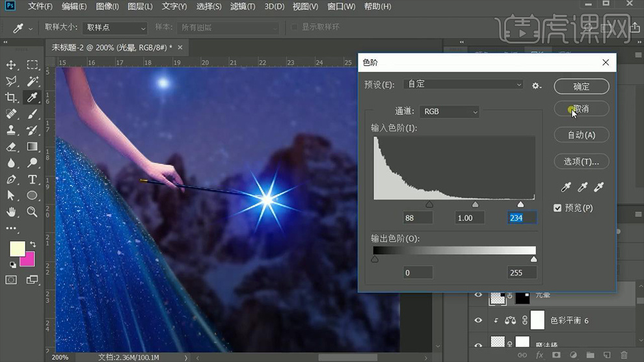644x362 pixels.
Task: Hide the 色彩平衡 6 layer
Action: coord(478,320)
